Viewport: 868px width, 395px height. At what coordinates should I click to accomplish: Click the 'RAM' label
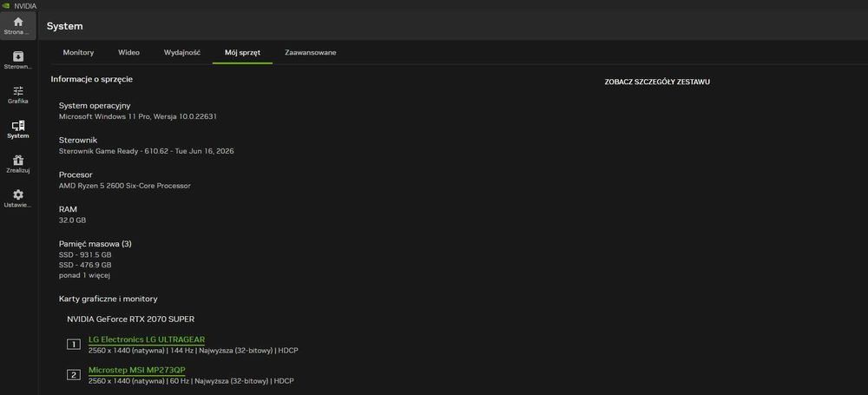(x=68, y=209)
